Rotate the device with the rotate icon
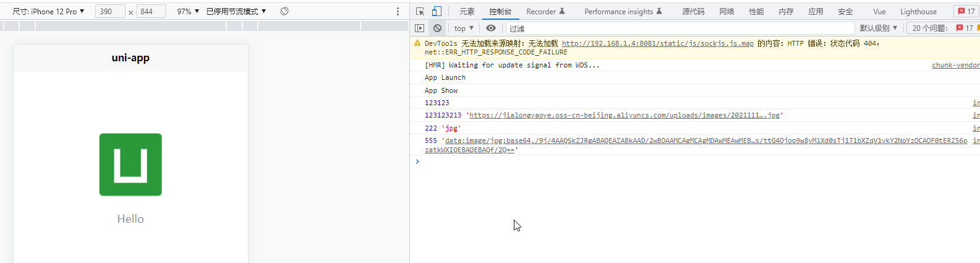 284,11
